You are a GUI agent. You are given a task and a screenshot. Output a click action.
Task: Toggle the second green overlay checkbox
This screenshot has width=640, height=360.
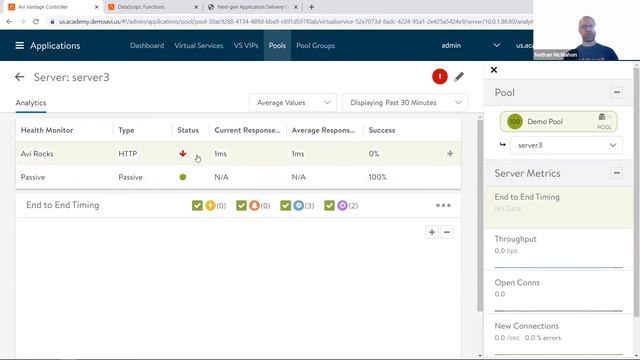pyautogui.click(x=241, y=205)
